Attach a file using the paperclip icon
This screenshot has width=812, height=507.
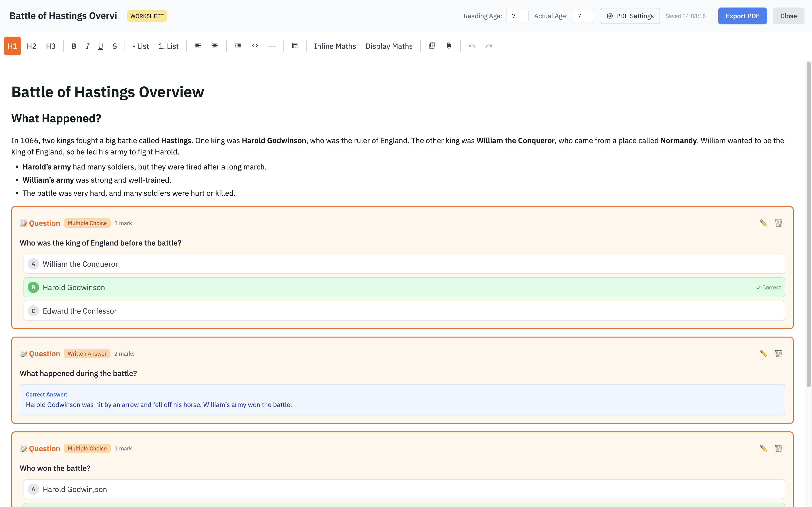click(448, 46)
